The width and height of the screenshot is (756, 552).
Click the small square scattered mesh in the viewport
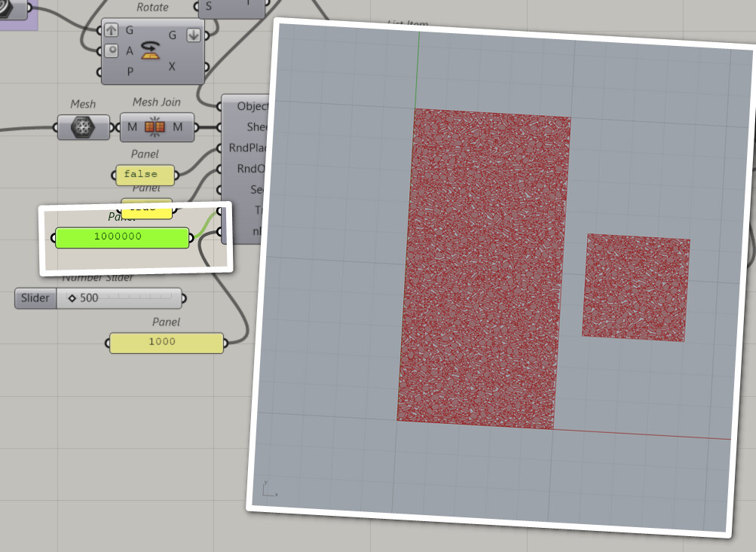(637, 287)
